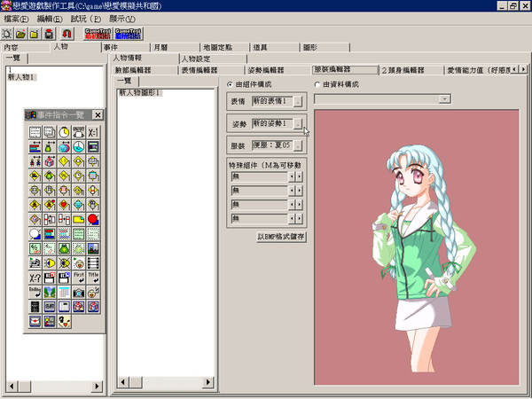Screen dimensions: 532x399
Task: Switch to the 內容 tab
Action: click(26, 48)
